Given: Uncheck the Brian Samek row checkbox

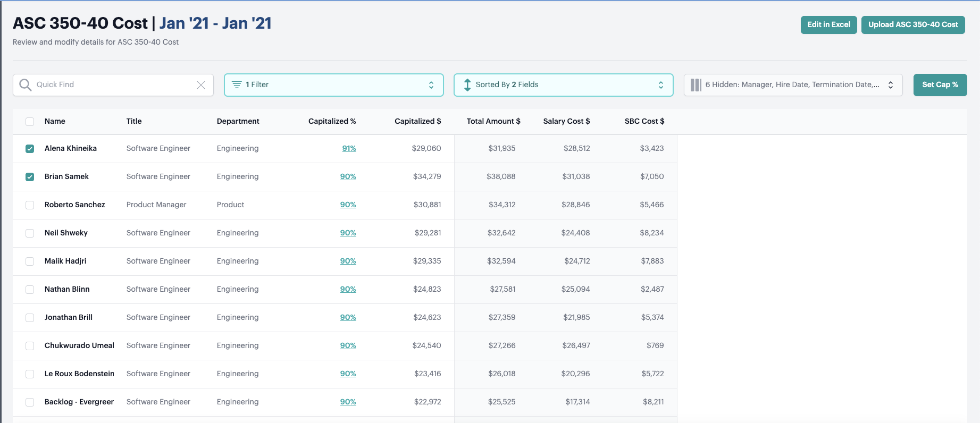Looking at the screenshot, I should [30, 177].
